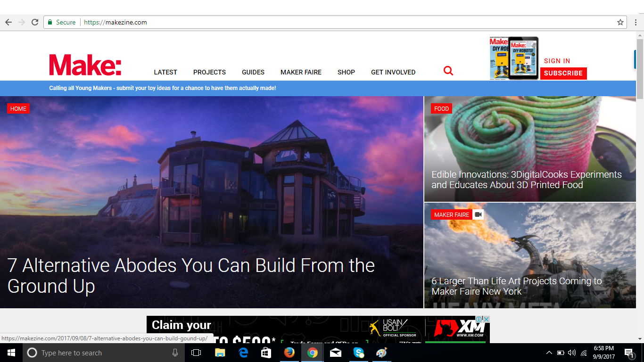This screenshot has width=644, height=362.
Task: Open Task View in the taskbar
Action: [196, 353]
